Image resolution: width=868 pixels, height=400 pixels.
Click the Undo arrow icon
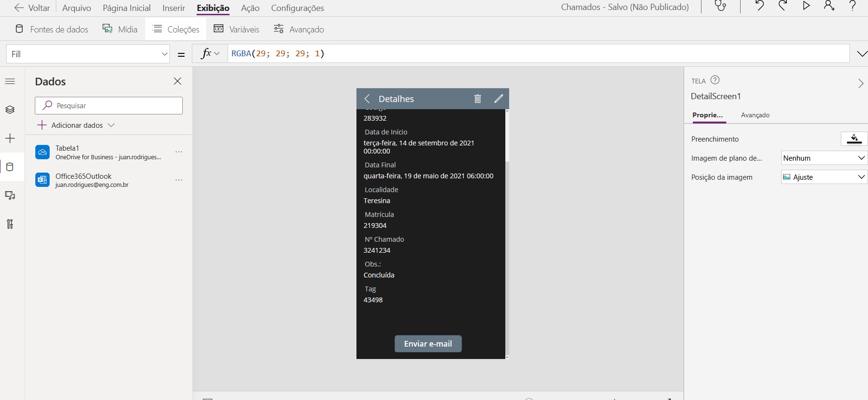[759, 7]
